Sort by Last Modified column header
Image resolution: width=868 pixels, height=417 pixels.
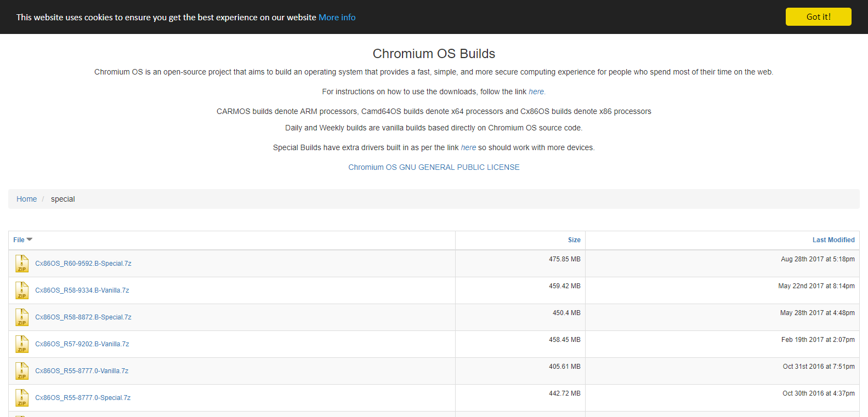[833, 240]
